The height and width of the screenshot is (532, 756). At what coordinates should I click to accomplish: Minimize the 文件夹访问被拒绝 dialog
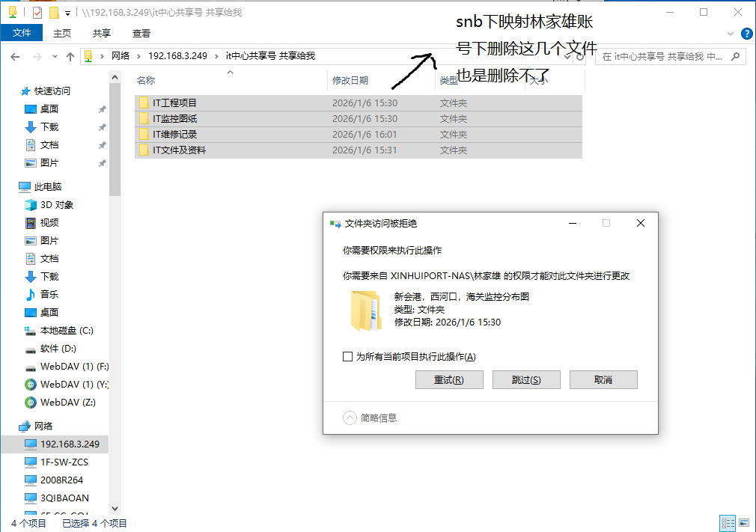click(573, 223)
